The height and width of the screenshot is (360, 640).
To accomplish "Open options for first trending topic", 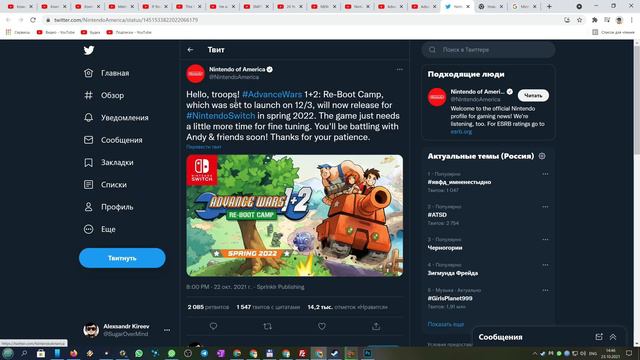I will pos(545,174).
